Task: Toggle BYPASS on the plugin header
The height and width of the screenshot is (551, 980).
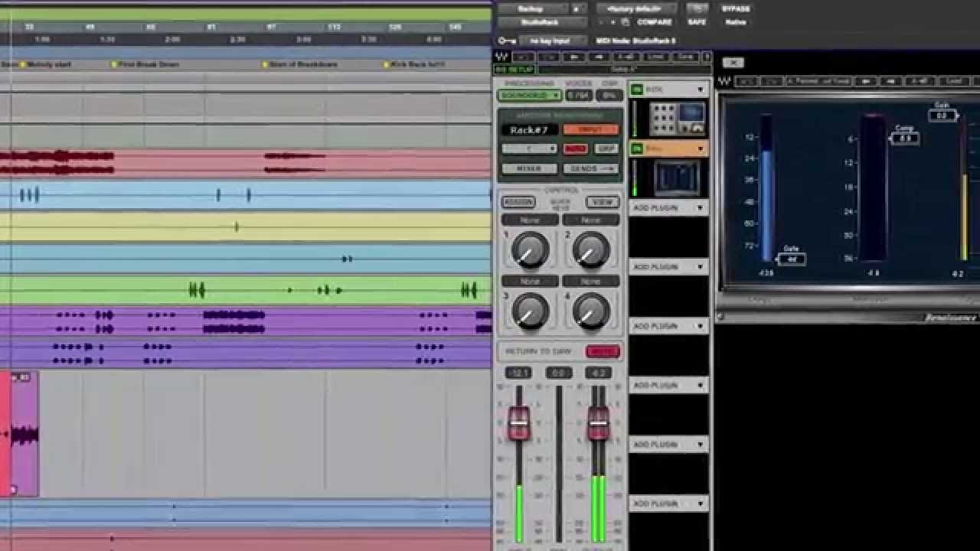Action: click(735, 9)
